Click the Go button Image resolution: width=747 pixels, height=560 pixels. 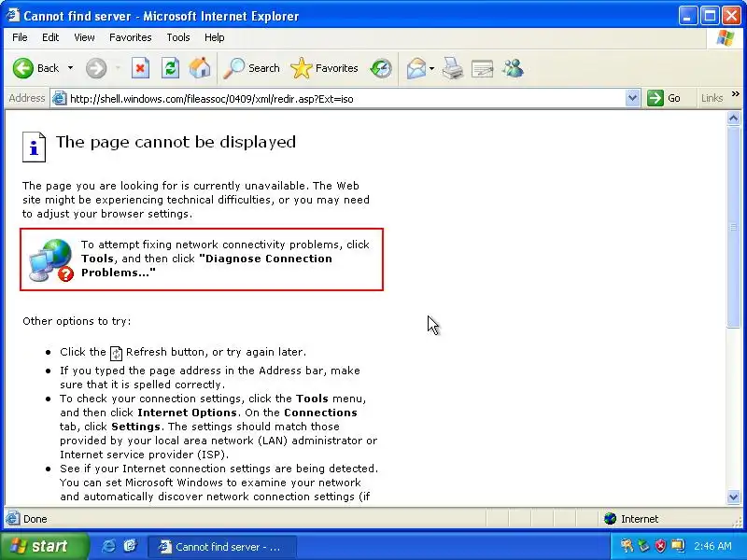[664, 98]
